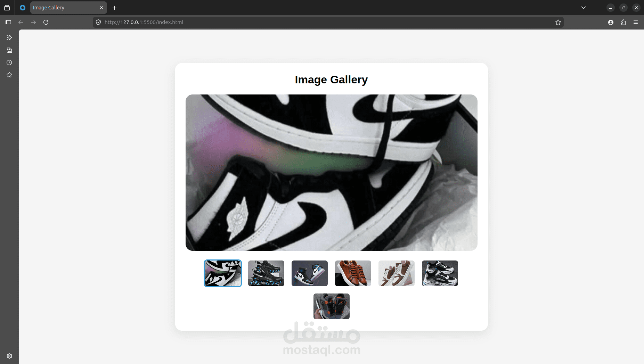Click the Image Gallery heading

click(x=331, y=80)
